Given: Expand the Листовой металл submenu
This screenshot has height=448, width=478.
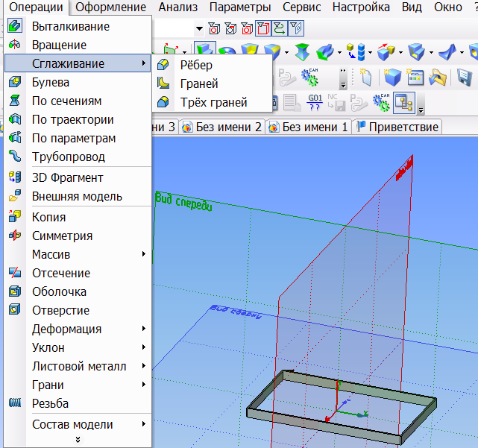Looking at the screenshot, I should tap(79, 367).
